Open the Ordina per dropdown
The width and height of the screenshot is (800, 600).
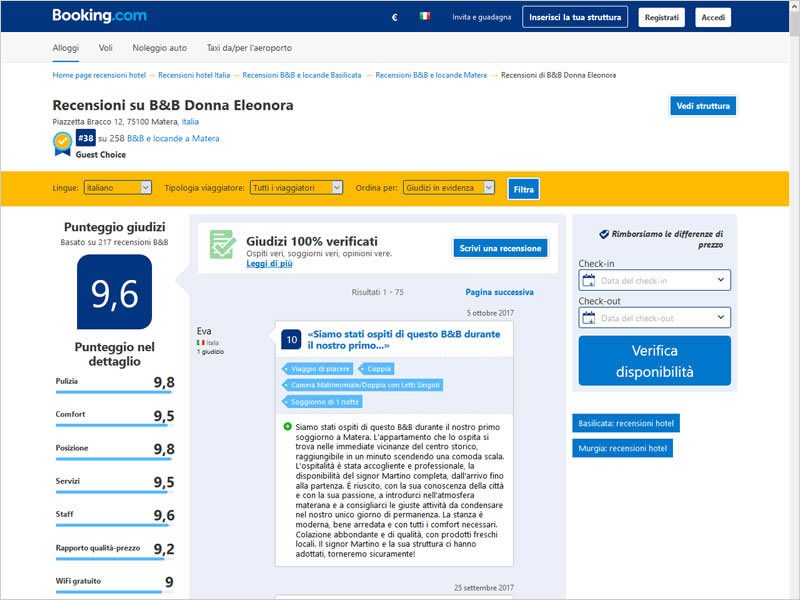pyautogui.click(x=449, y=188)
